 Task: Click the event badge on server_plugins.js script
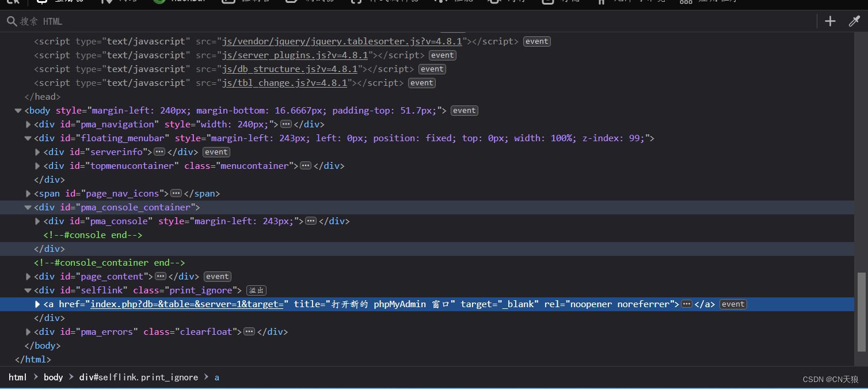443,55
